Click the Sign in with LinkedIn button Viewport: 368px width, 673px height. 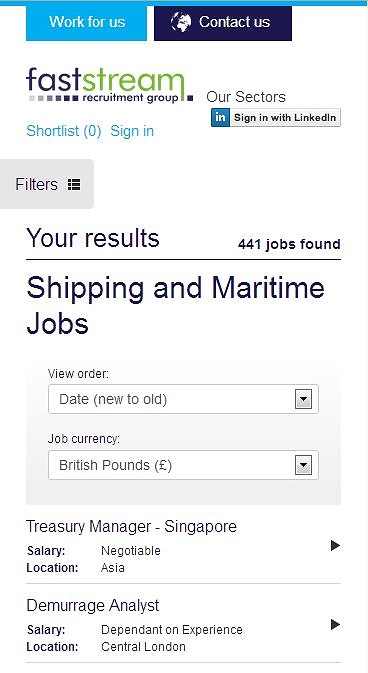pos(276,118)
